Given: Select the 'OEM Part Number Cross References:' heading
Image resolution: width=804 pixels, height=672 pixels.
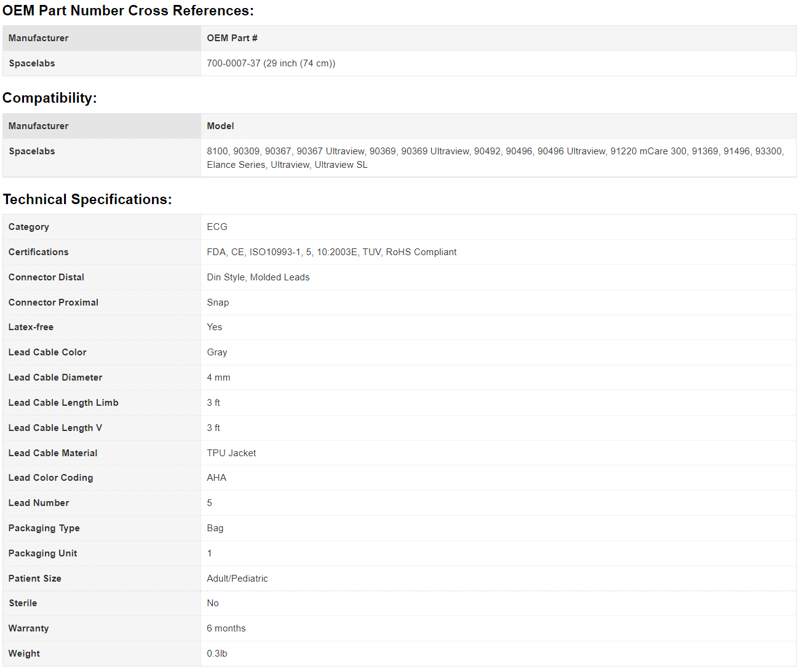Looking at the screenshot, I should coord(128,11).
